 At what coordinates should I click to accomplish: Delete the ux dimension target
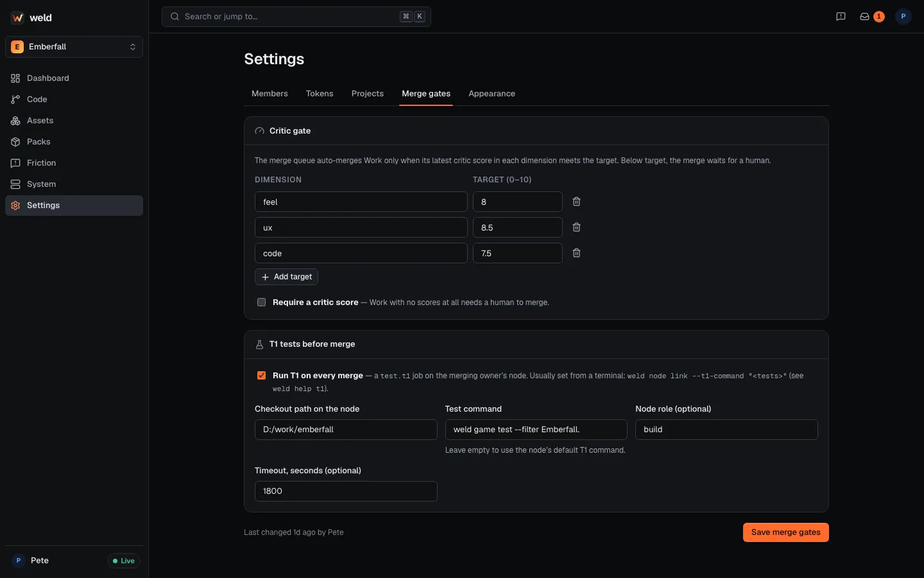(x=576, y=227)
